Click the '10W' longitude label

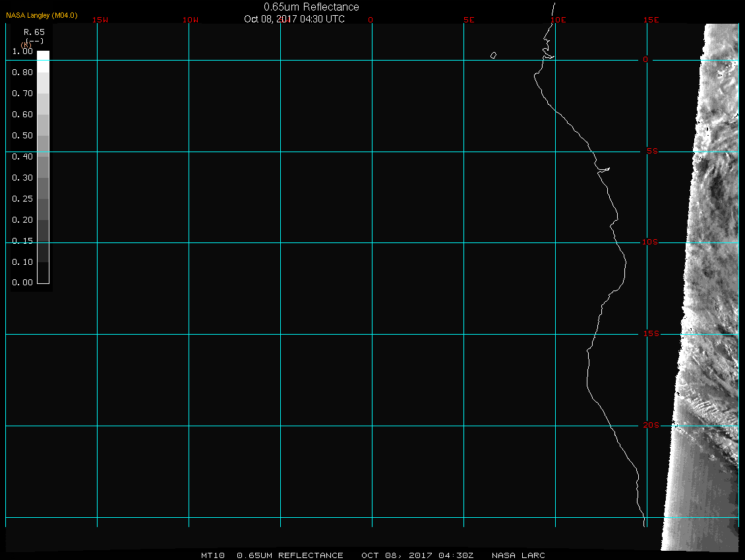tap(191, 20)
